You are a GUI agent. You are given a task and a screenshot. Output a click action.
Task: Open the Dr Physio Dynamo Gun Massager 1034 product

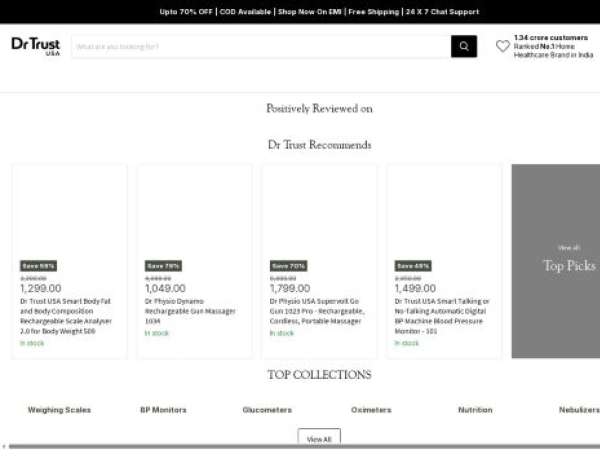(x=190, y=311)
